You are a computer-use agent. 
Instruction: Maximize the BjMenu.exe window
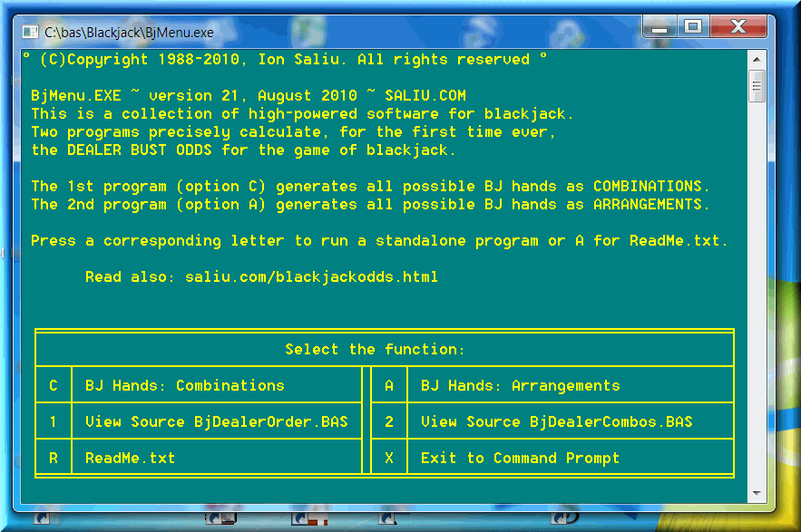693,26
